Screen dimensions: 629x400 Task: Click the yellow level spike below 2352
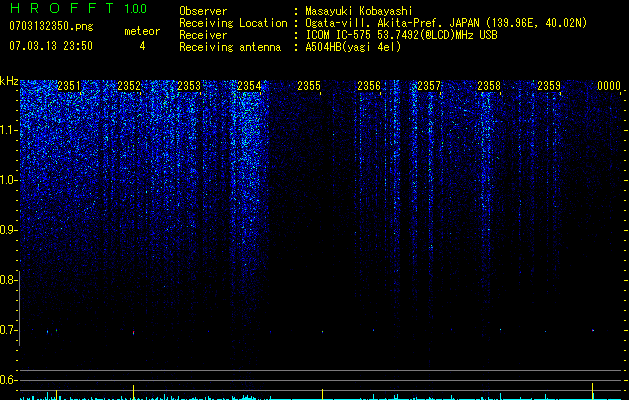tap(134, 392)
